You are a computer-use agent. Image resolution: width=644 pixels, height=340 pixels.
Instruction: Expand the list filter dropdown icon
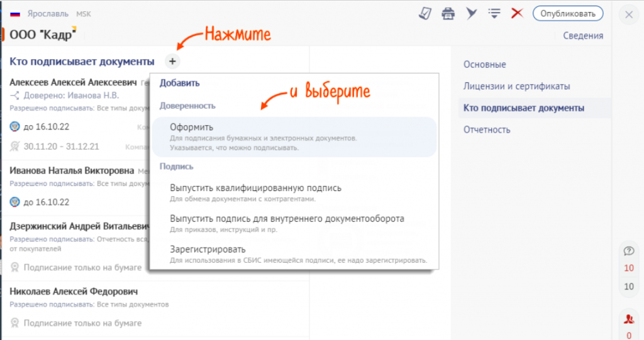[494, 13]
